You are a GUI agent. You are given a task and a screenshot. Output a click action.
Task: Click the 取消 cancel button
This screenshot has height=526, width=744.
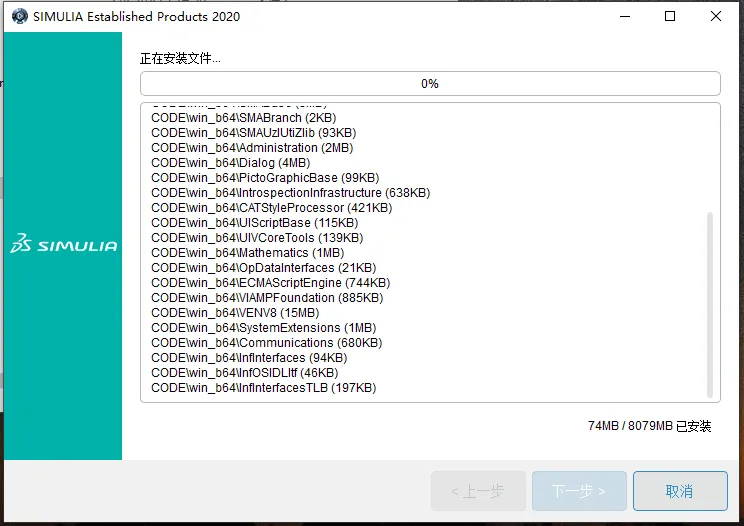pos(680,491)
